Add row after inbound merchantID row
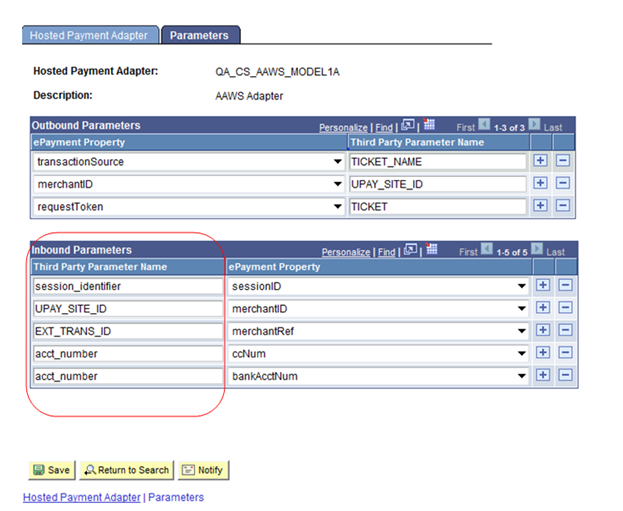 (543, 308)
